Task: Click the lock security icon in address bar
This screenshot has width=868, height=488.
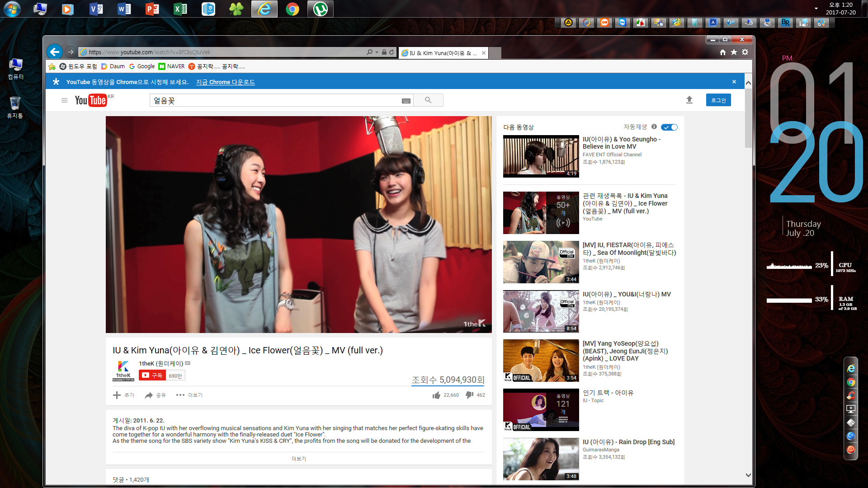Action: pyautogui.click(x=384, y=52)
